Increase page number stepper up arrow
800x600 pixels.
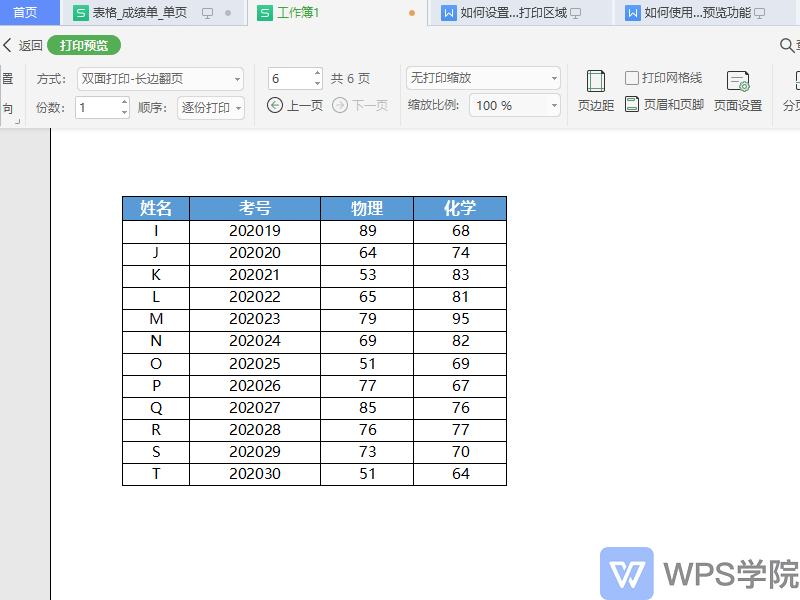click(317, 73)
